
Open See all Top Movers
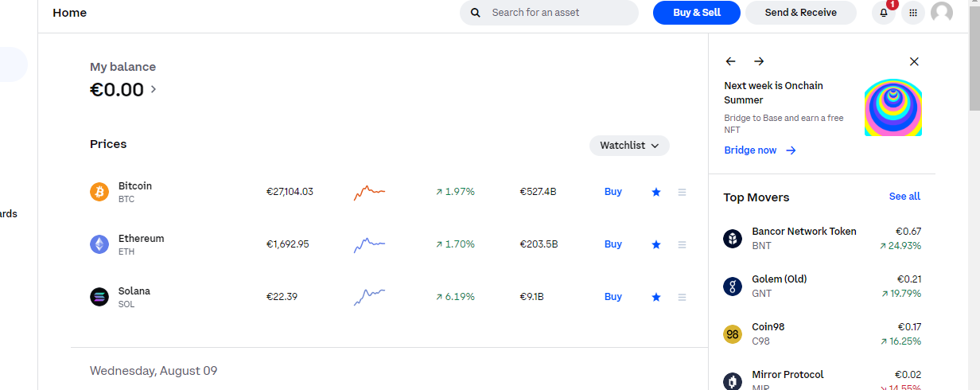coord(904,197)
